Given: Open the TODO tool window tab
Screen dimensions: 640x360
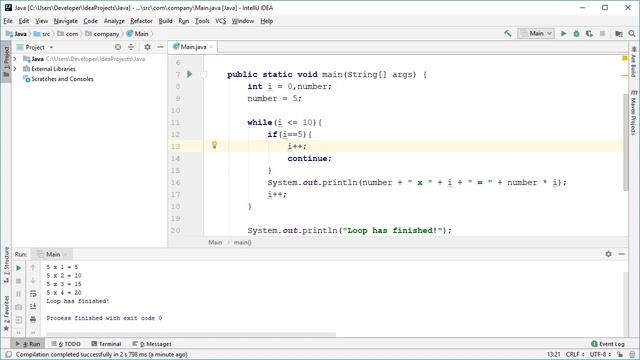Looking at the screenshot, I should (x=66, y=344).
